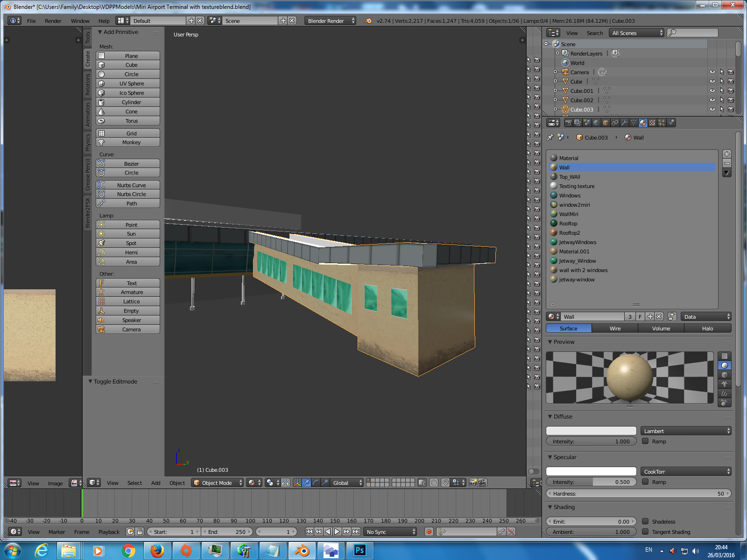The height and width of the screenshot is (560, 747).
Task: Expand the Cube.003 outliner entry
Action: tap(555, 109)
